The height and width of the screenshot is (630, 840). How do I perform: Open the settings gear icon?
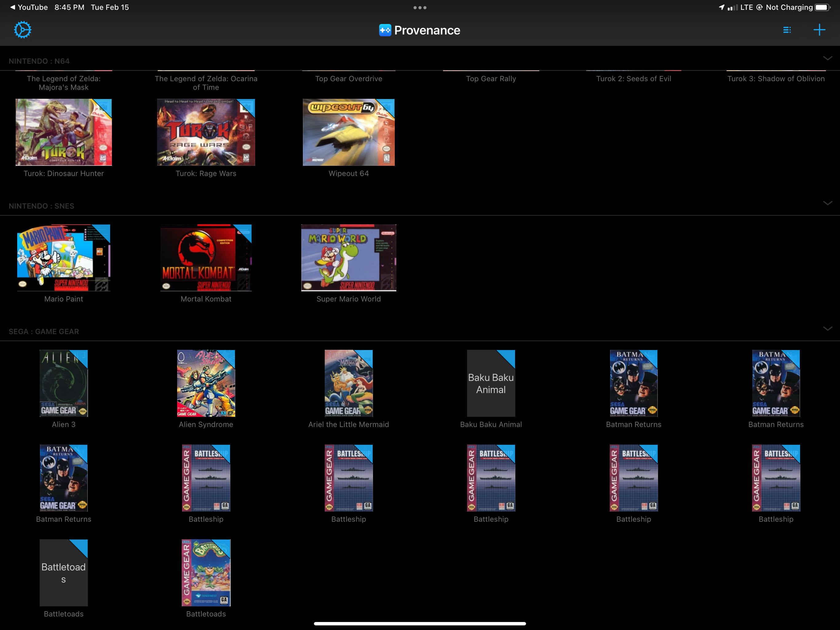pos(22,30)
